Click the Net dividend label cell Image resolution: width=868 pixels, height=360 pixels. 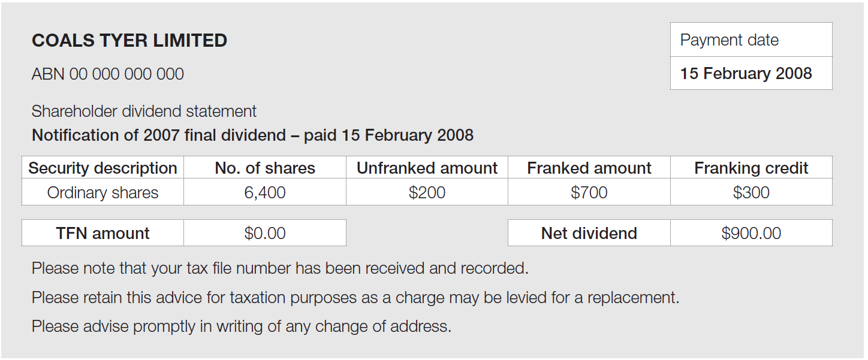(x=589, y=233)
